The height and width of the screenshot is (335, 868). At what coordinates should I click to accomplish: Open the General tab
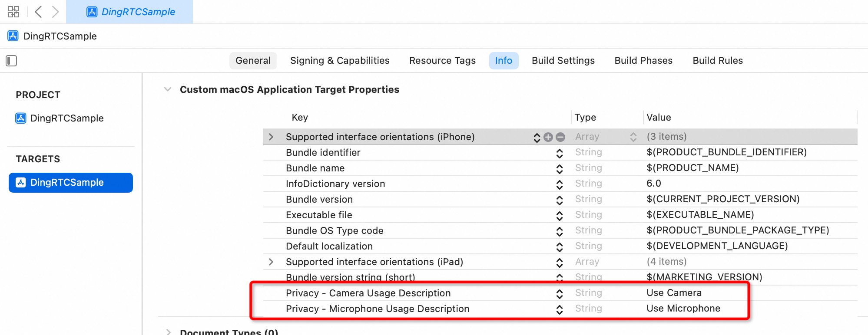[x=253, y=61]
